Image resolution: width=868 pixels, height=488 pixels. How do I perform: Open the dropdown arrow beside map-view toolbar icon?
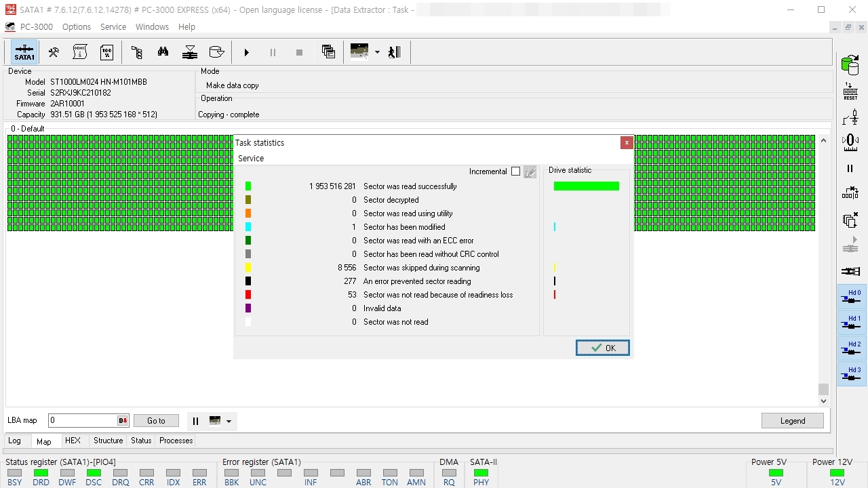pyautogui.click(x=377, y=52)
